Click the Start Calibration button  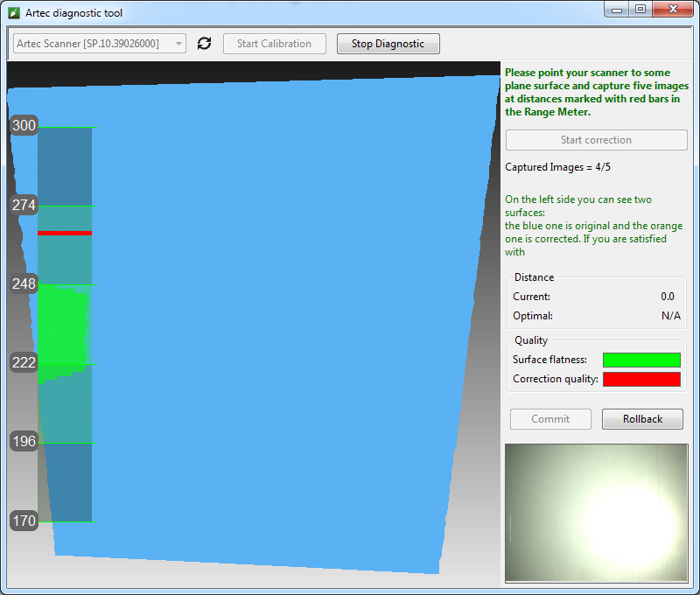tap(274, 44)
